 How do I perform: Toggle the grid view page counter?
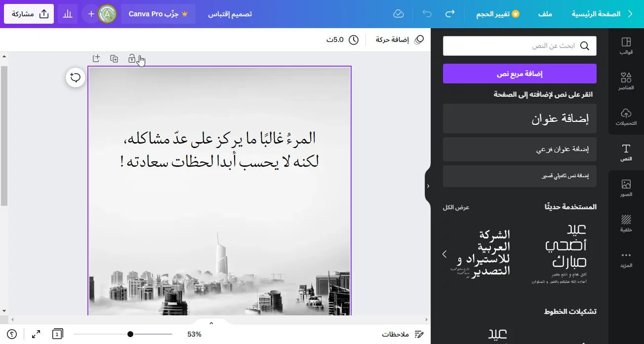point(57,334)
